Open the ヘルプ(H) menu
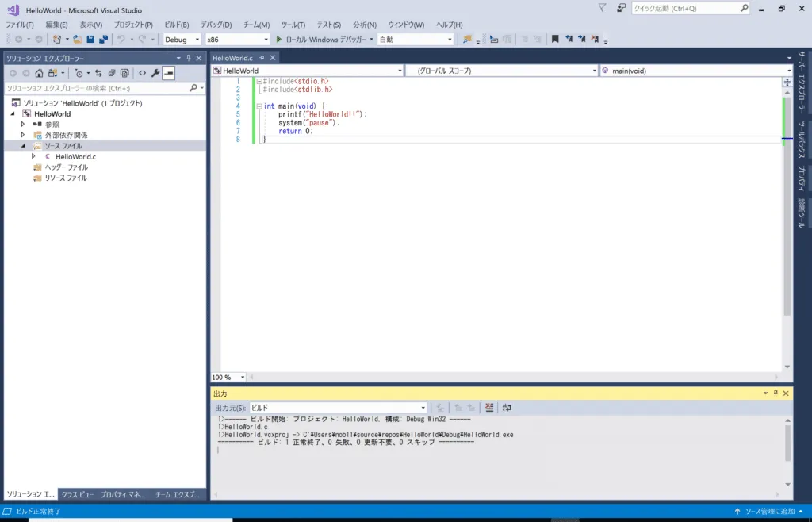This screenshot has height=522, width=812. (449, 25)
